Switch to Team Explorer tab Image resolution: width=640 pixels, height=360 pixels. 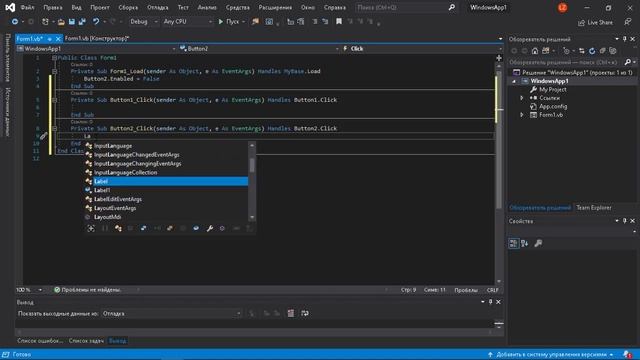(594, 207)
